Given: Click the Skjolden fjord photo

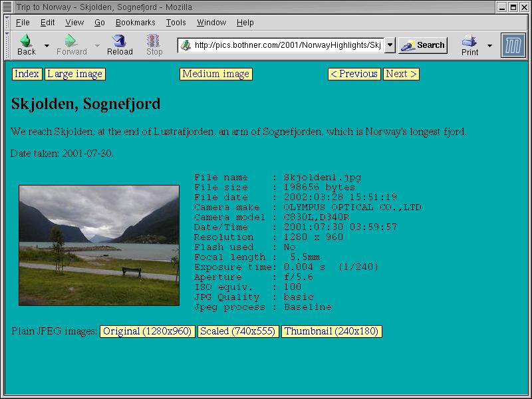Looking at the screenshot, I should coord(99,245).
